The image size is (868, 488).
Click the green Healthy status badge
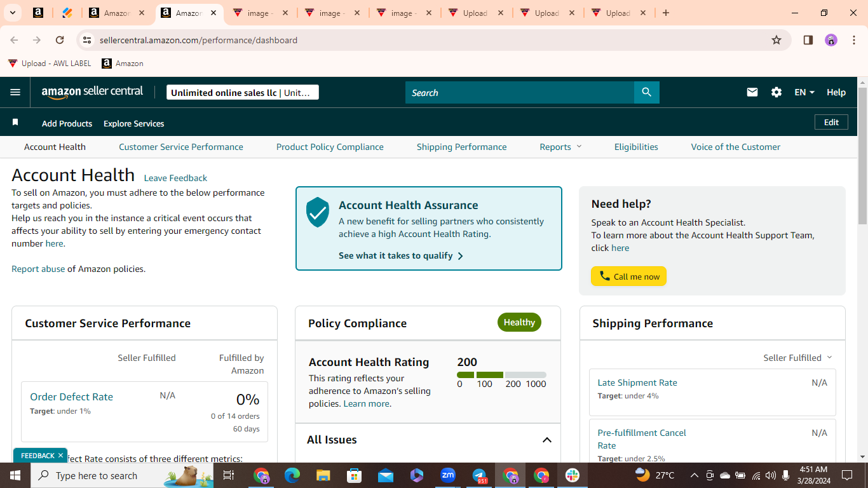[x=519, y=322]
